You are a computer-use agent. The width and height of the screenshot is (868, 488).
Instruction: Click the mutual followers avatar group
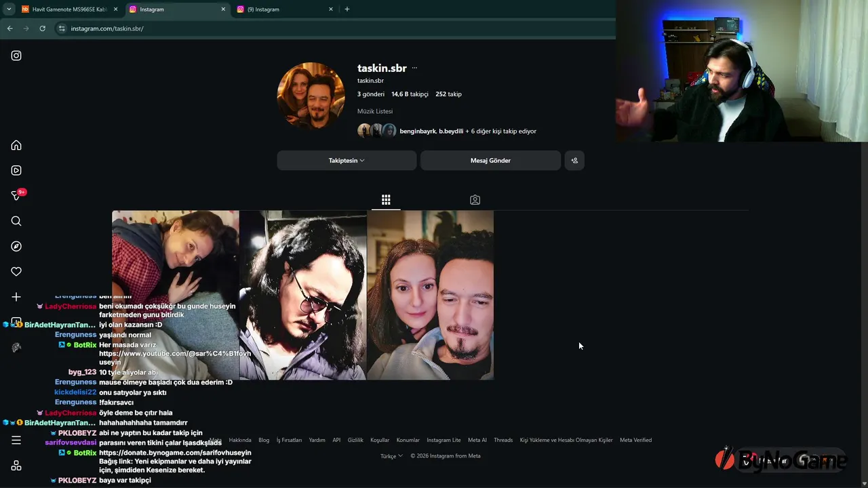[x=377, y=131]
